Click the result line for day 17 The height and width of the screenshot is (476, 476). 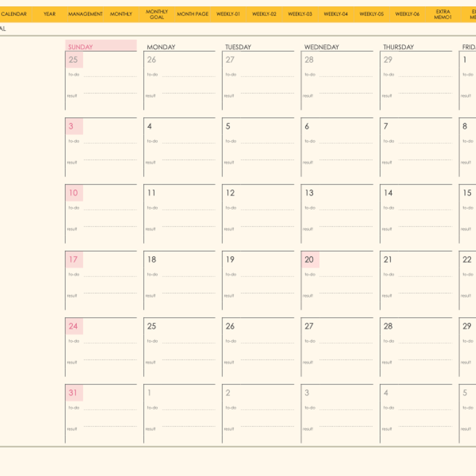110,293
